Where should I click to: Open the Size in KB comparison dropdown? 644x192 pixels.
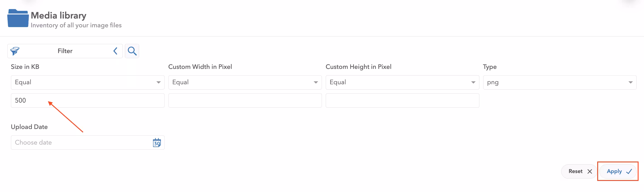(x=87, y=82)
